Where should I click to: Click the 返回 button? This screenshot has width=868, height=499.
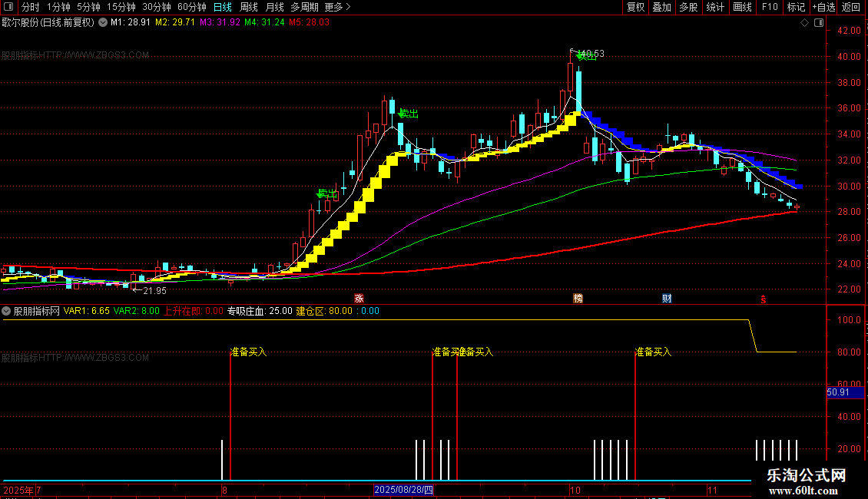851,7
